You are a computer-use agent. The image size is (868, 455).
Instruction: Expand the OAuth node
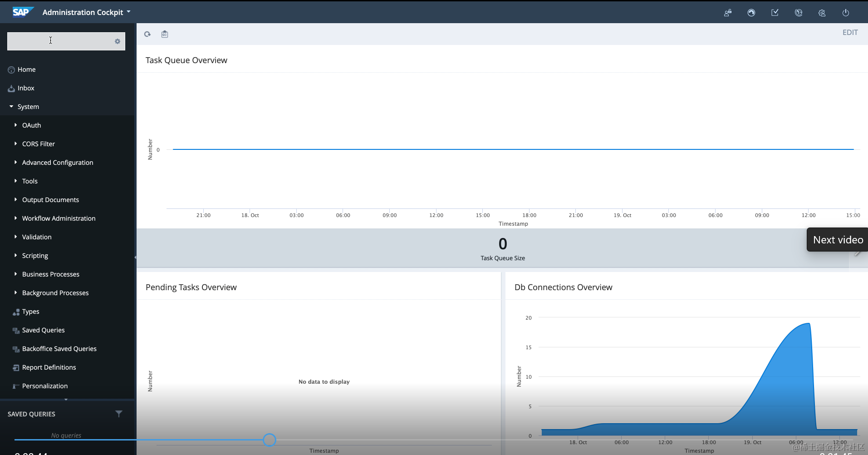[15, 125]
